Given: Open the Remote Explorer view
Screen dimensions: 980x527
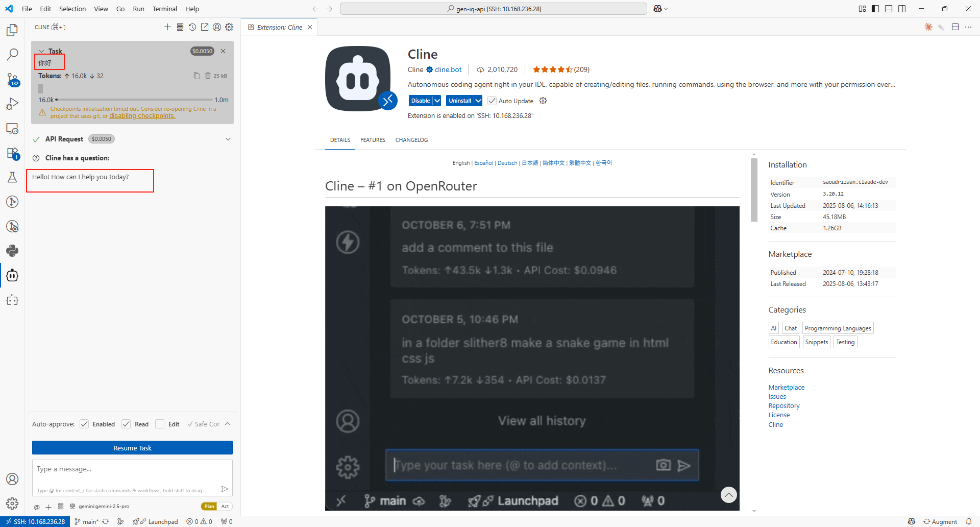Looking at the screenshot, I should 12,128.
